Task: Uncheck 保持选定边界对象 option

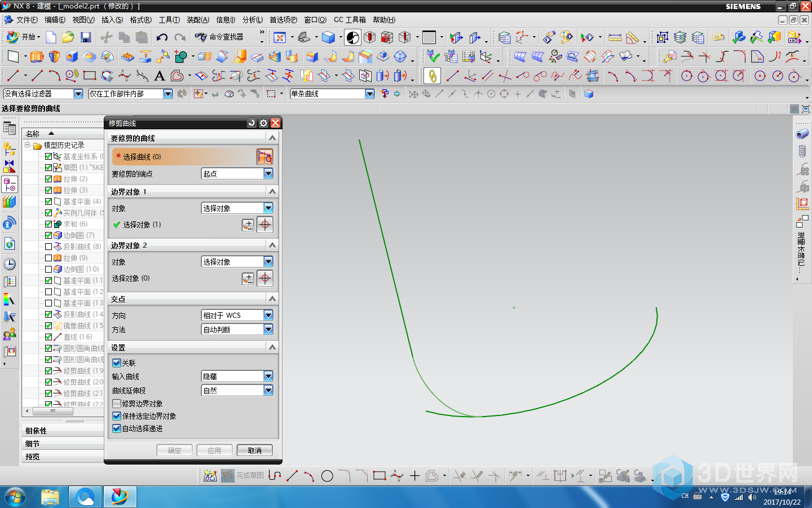Action: (117, 416)
